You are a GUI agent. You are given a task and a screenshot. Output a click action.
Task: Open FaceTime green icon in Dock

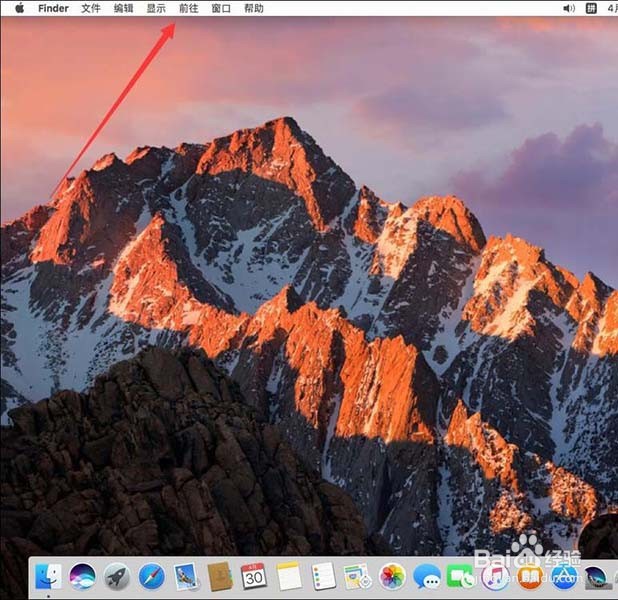pos(460,576)
